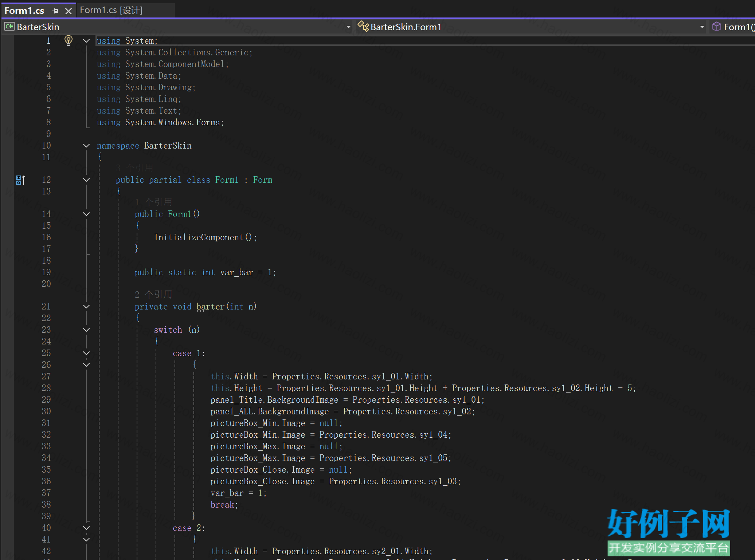The width and height of the screenshot is (755, 560).
Task: Open the '3 个引用' references link
Action: 134,168
